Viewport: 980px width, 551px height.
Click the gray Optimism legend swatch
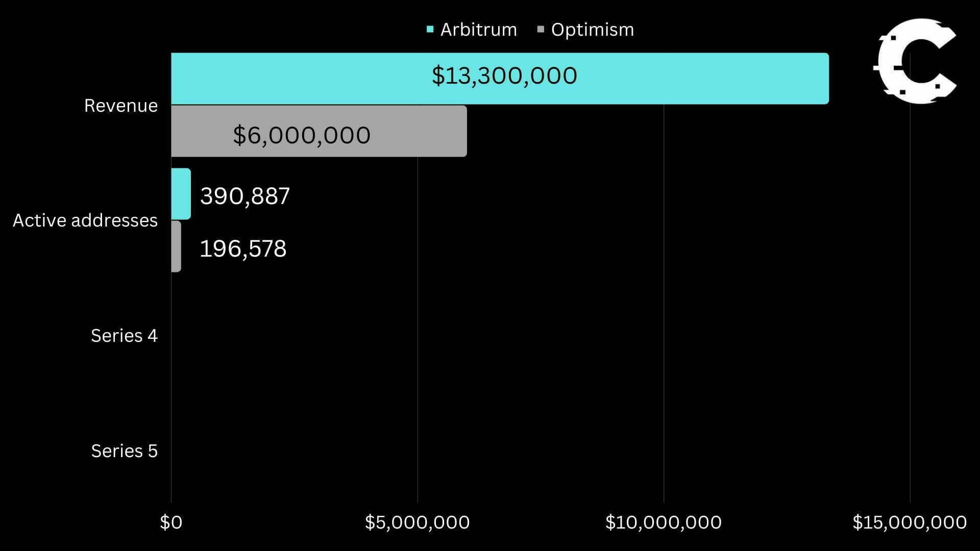point(541,30)
